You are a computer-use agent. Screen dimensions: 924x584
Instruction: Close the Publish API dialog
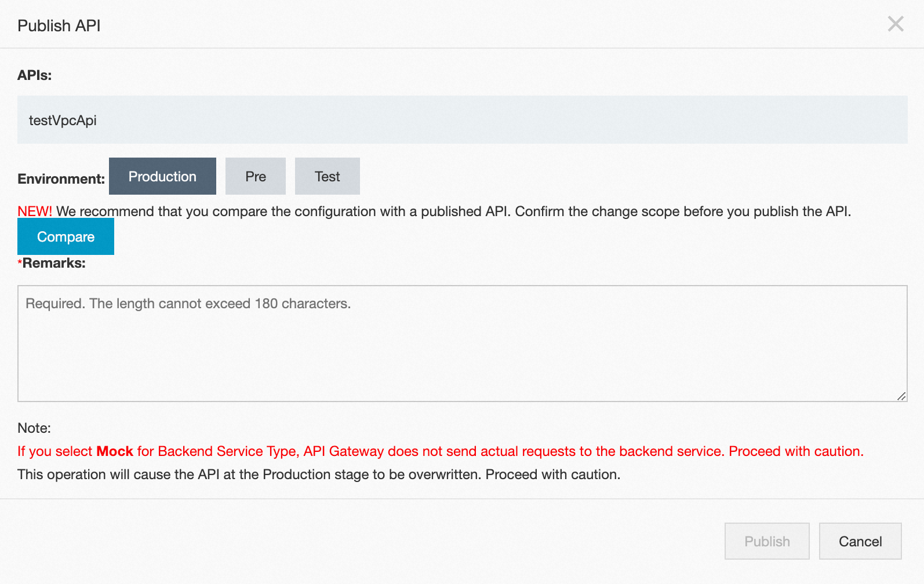[896, 24]
